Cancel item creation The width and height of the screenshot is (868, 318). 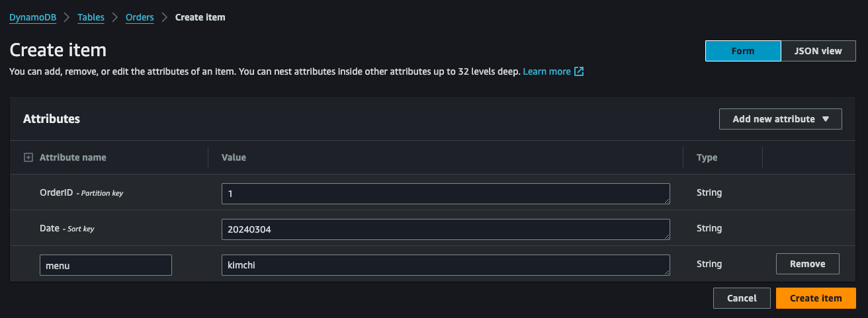click(x=742, y=298)
